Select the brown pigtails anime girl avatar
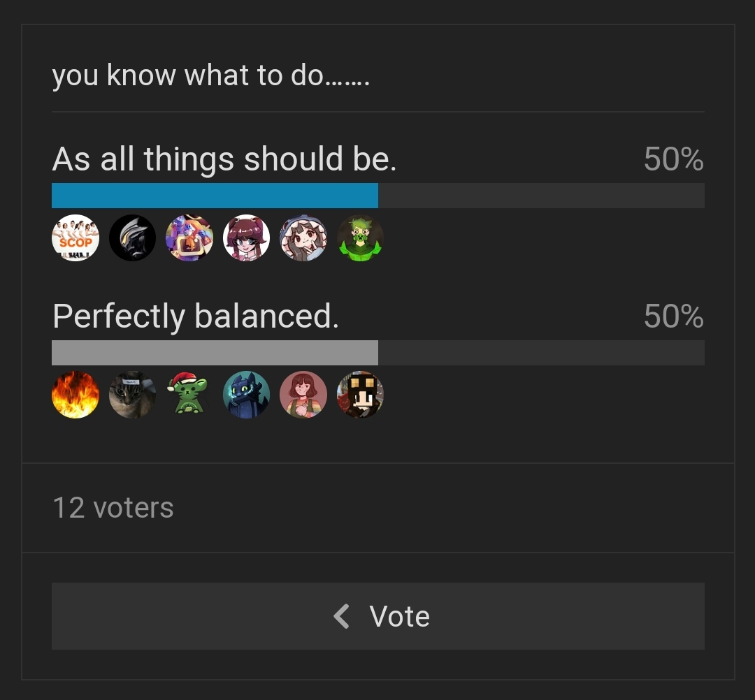Viewport: 755px width, 700px height. (246, 238)
